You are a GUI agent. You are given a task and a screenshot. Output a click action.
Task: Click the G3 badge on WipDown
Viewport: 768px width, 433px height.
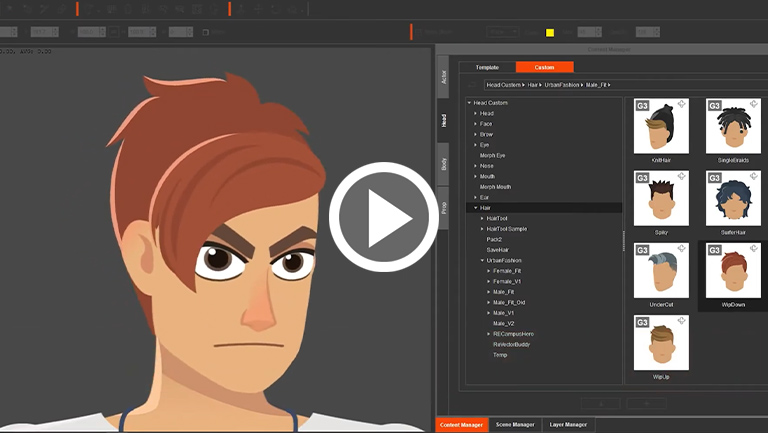(x=715, y=250)
